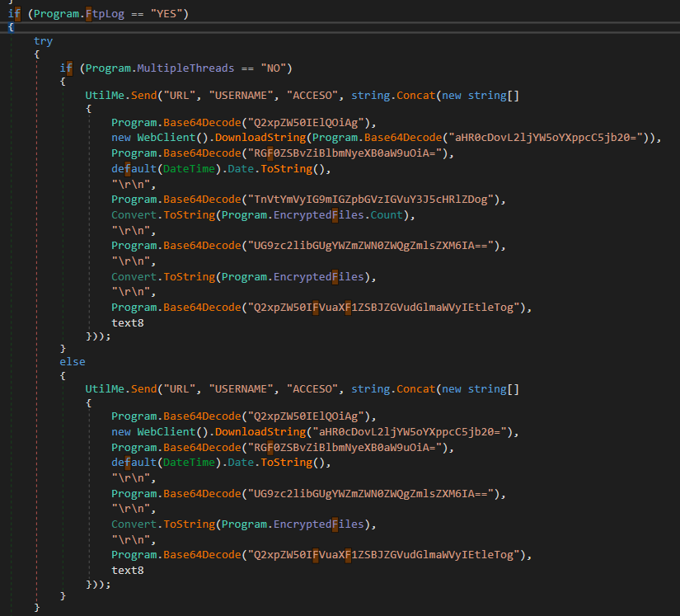Click EncryptedFiles on the line ending with Count
Screen dimensions: 680x616
319,215
